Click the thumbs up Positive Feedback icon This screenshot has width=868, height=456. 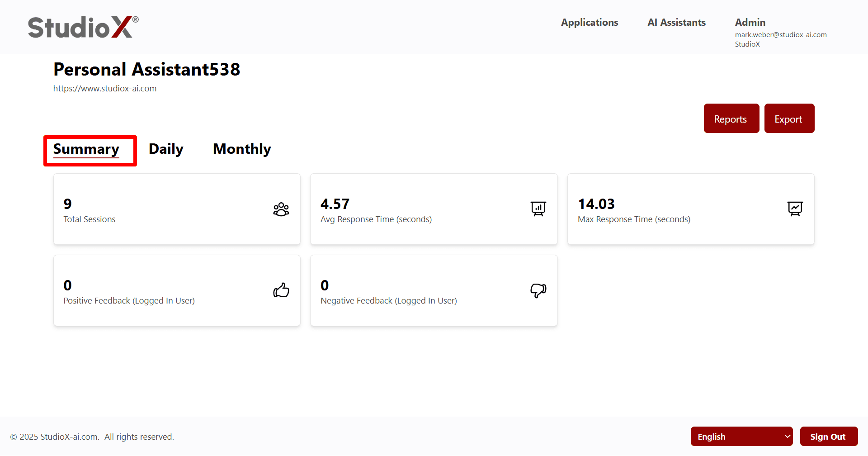coord(281,290)
